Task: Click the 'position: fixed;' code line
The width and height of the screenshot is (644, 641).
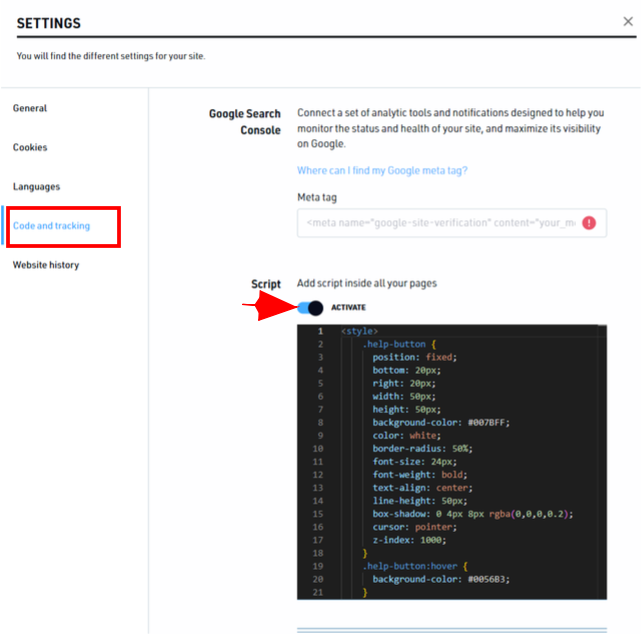Action: 414,357
